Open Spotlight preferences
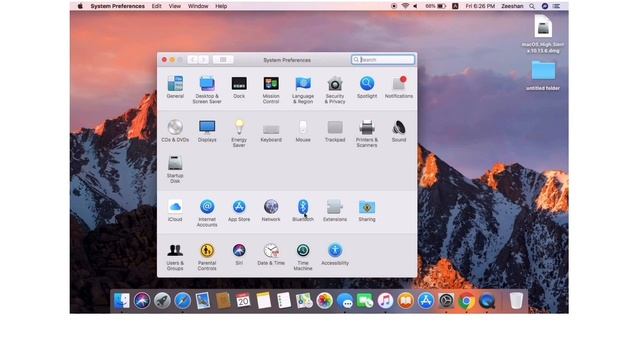This screenshot has height=360, width=640. click(367, 87)
